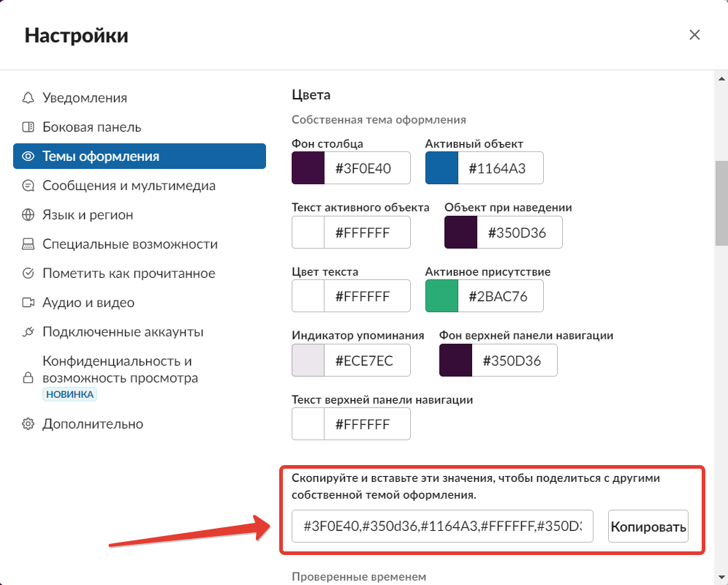Click the globe icon for Язык и регион
Screen dimensions: 728x585
click(x=29, y=215)
